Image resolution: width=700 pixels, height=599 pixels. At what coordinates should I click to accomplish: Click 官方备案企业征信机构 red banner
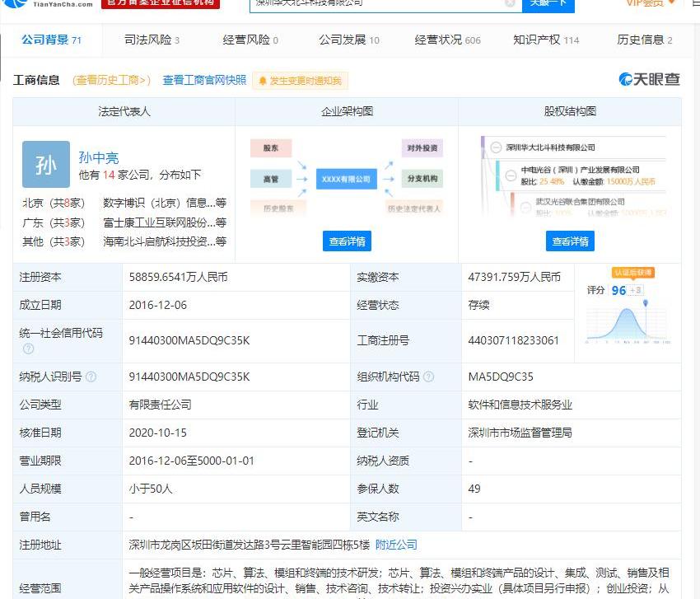[161, 3]
